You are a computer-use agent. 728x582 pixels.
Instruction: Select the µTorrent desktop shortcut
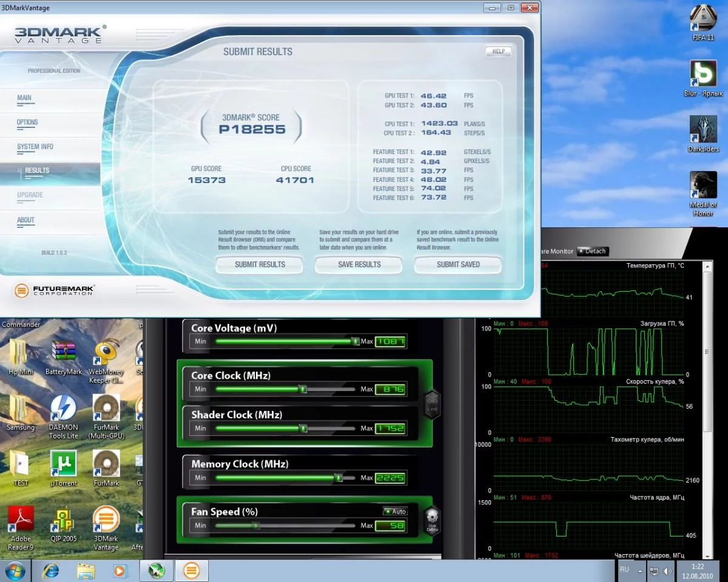(x=64, y=469)
